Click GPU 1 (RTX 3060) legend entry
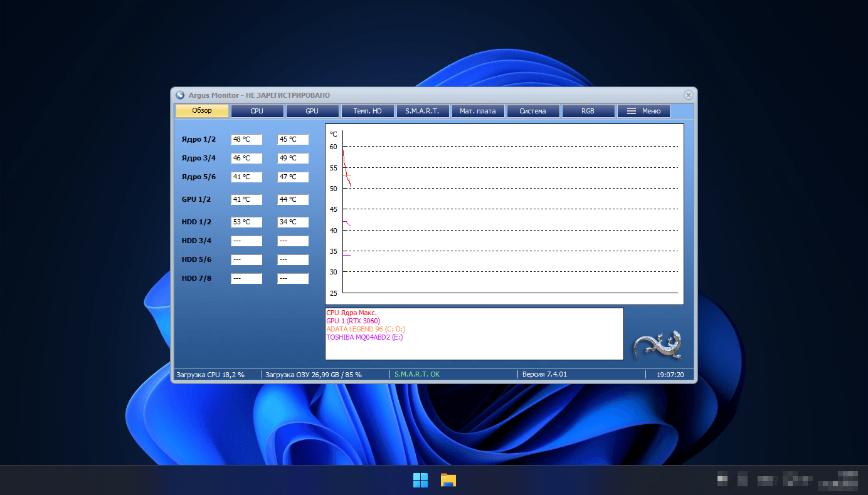 (353, 321)
